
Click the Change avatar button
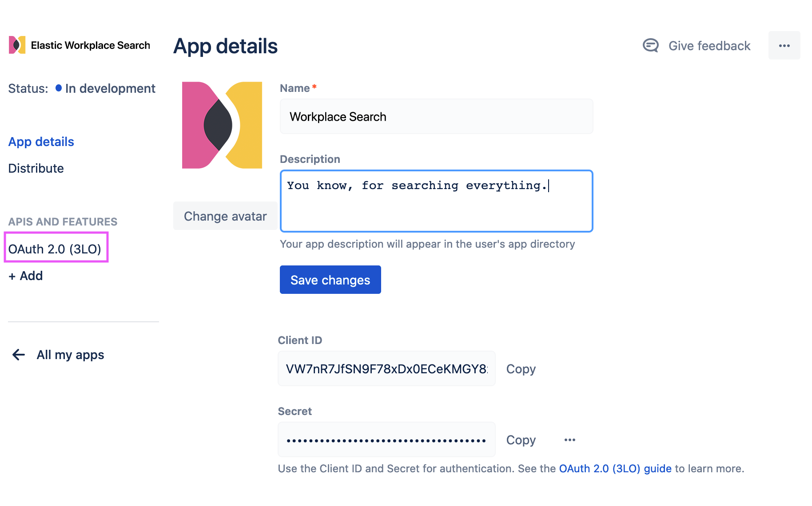tap(225, 216)
